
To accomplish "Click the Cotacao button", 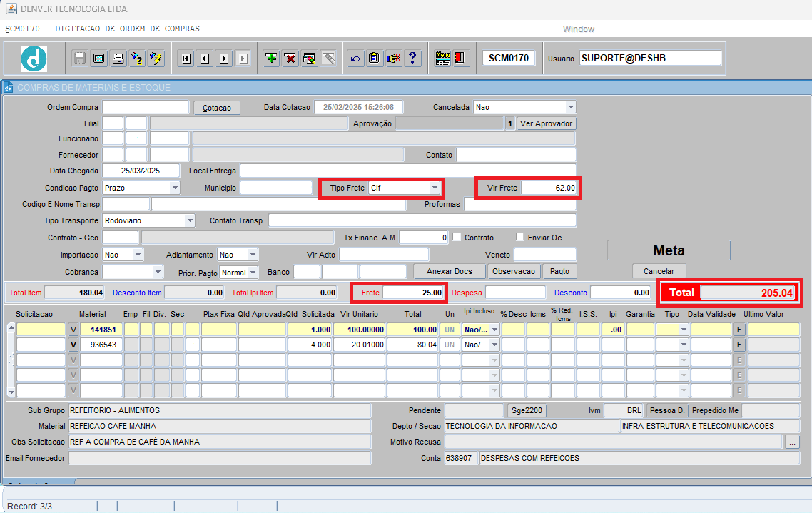I will tap(217, 108).
